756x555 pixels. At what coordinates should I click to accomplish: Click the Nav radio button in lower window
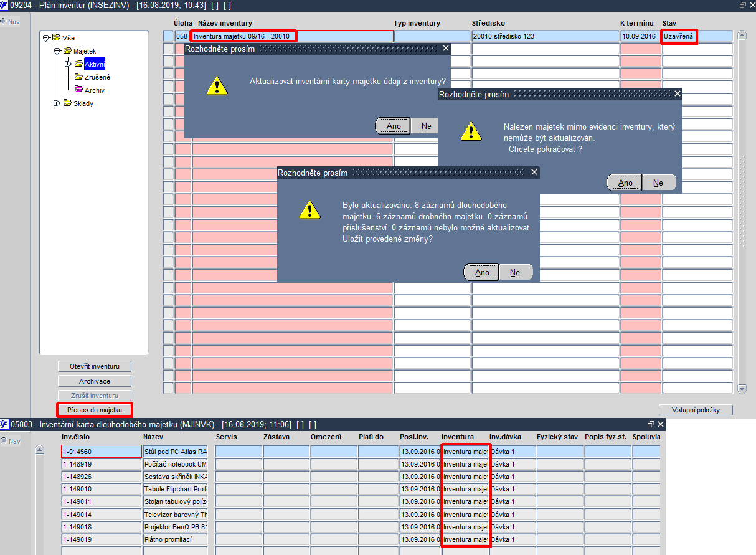coord(4,441)
